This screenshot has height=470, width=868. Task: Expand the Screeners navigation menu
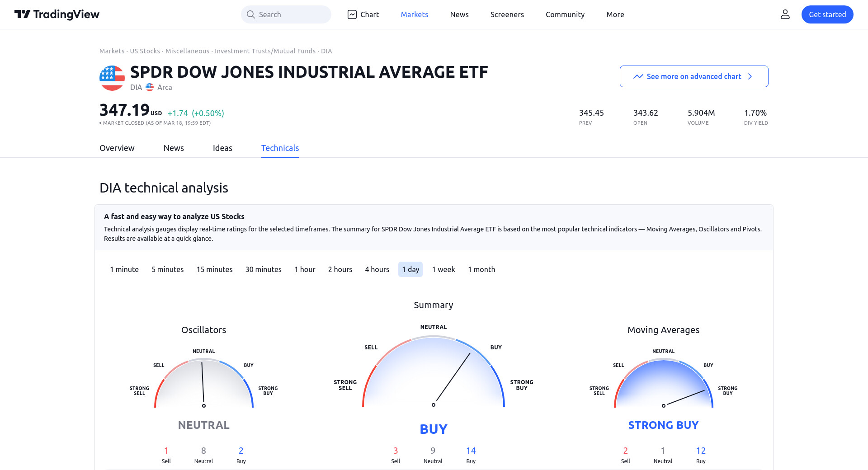coord(507,14)
